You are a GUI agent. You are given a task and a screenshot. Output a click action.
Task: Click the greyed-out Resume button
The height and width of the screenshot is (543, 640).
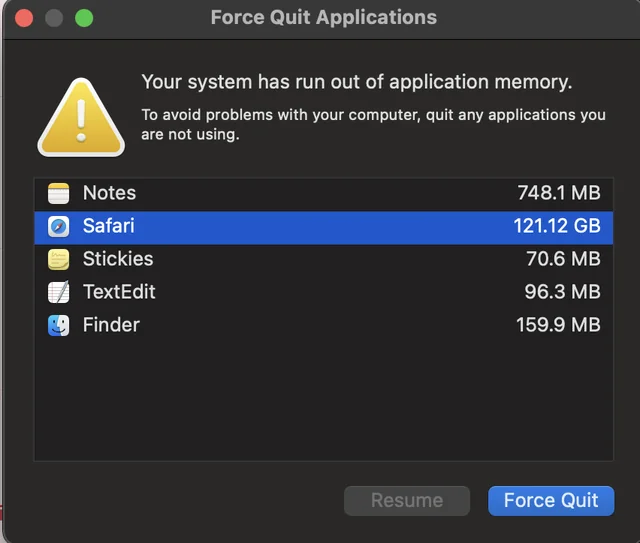[x=407, y=501]
